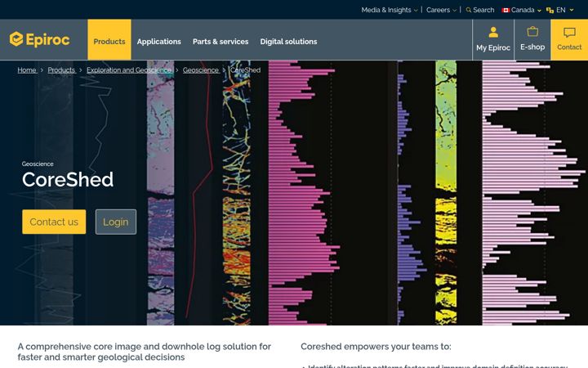
Task: Open the My Epiroc person icon
Action: 493,32
